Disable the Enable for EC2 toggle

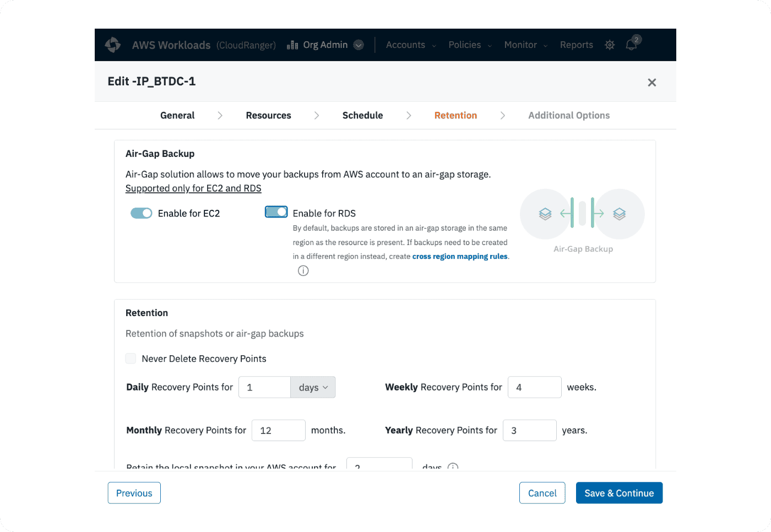[x=142, y=213]
